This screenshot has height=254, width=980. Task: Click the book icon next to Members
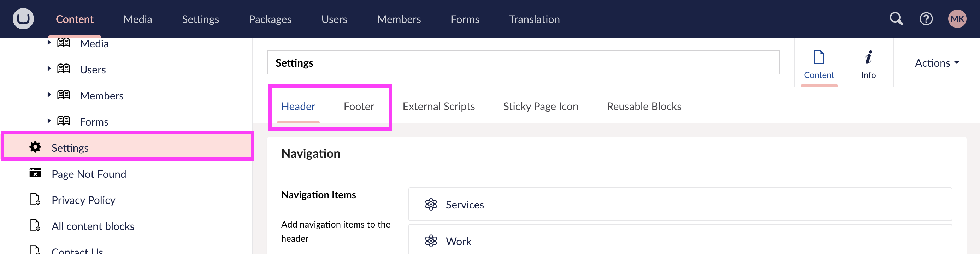point(64,95)
